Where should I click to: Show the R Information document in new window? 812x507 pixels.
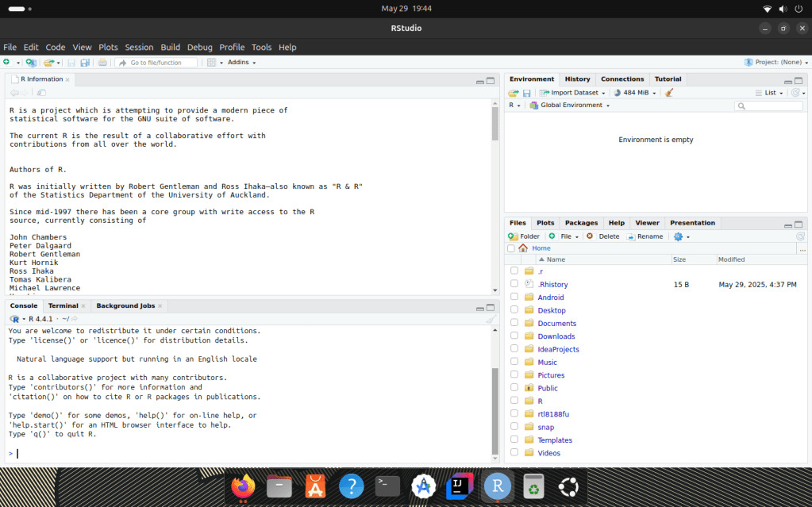(41, 93)
